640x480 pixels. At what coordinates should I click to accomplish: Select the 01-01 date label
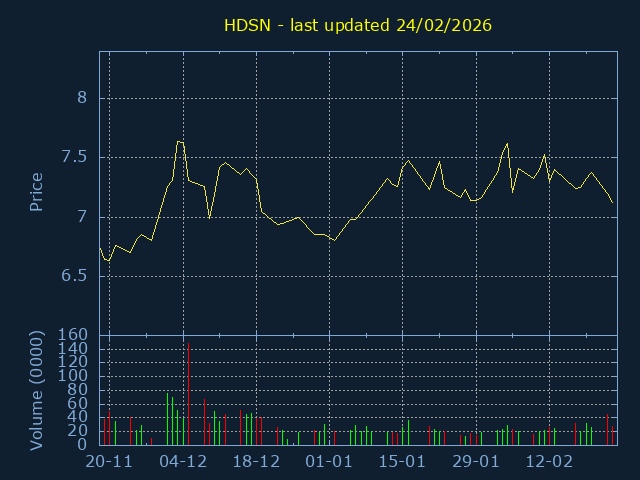click(329, 462)
